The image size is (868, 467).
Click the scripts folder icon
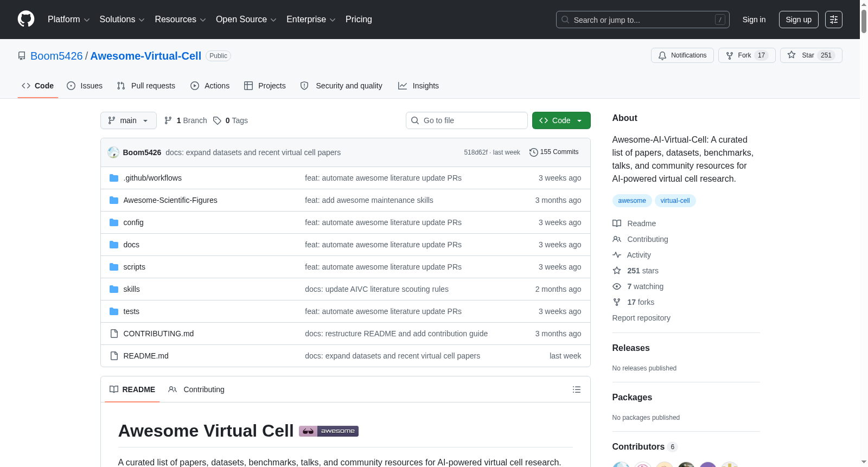click(114, 267)
